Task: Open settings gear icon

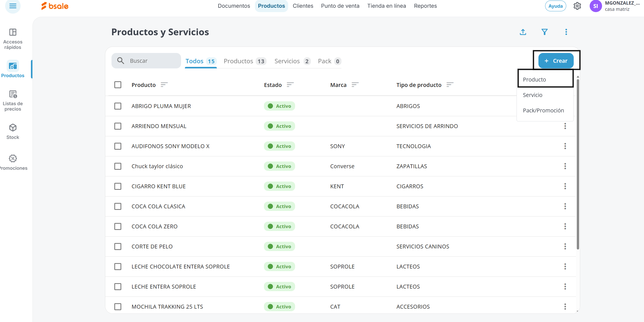Action: coord(577,6)
